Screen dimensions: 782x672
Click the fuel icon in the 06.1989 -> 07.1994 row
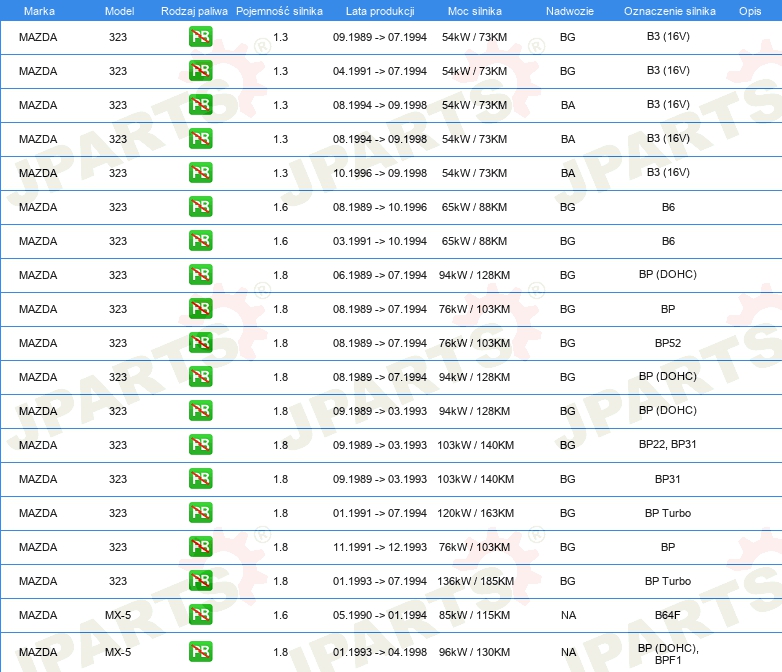(x=200, y=274)
